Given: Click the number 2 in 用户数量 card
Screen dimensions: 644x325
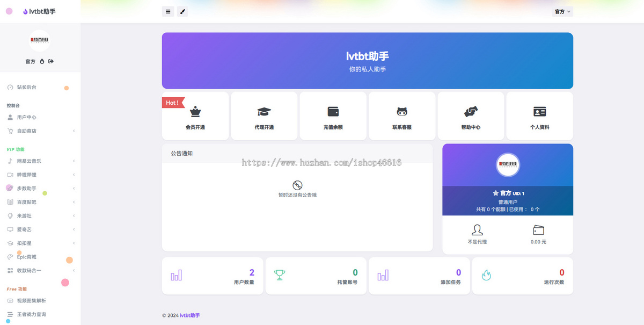Looking at the screenshot, I should click(x=252, y=273).
